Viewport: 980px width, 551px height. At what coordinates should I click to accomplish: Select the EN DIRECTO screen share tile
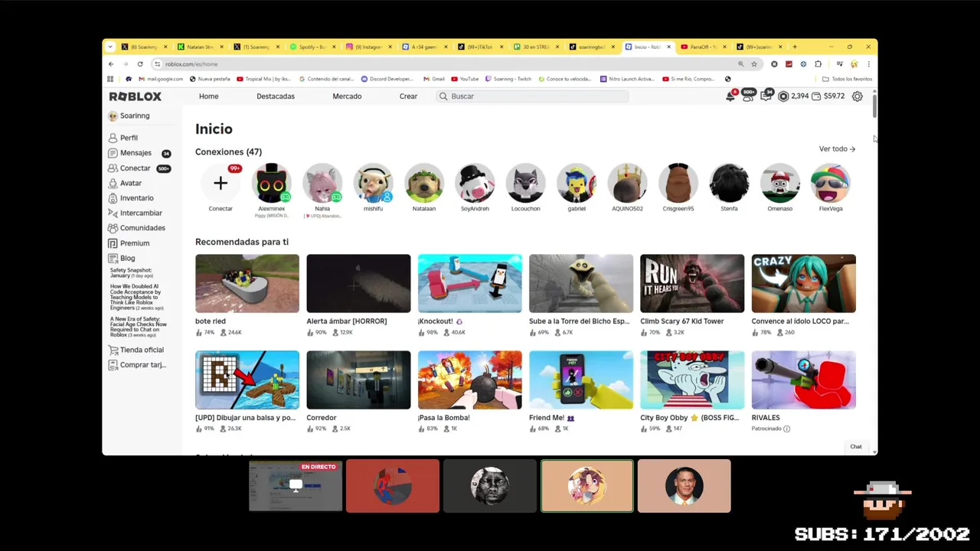(x=296, y=486)
